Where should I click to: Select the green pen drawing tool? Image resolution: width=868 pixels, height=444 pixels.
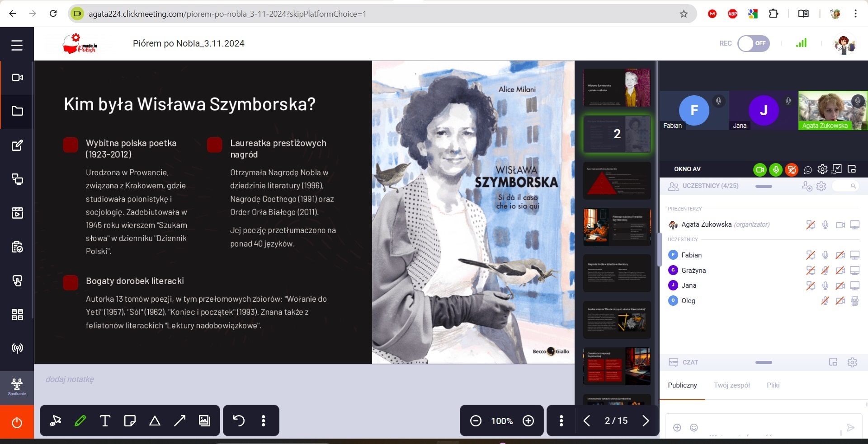[80, 421]
